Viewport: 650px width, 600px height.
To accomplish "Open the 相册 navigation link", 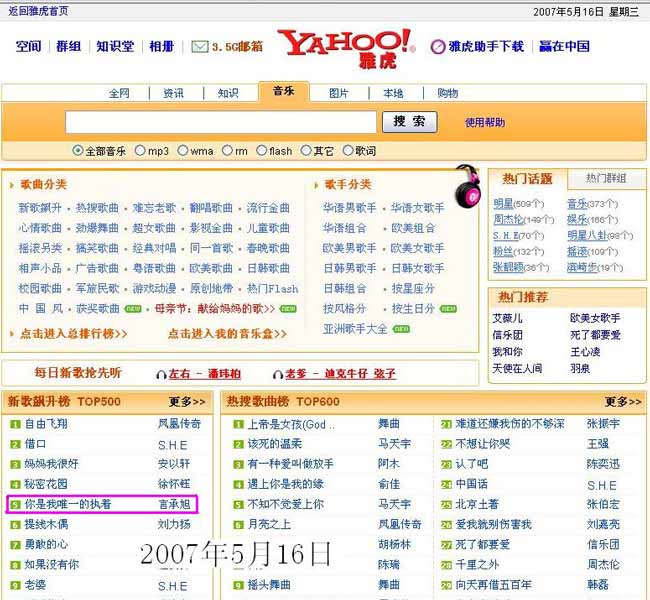I will pos(162,46).
